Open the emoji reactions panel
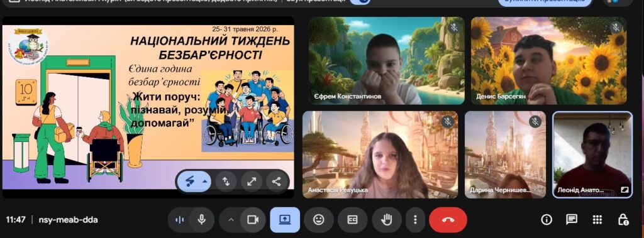Viewport: 644px width, 238px height. pyautogui.click(x=319, y=220)
